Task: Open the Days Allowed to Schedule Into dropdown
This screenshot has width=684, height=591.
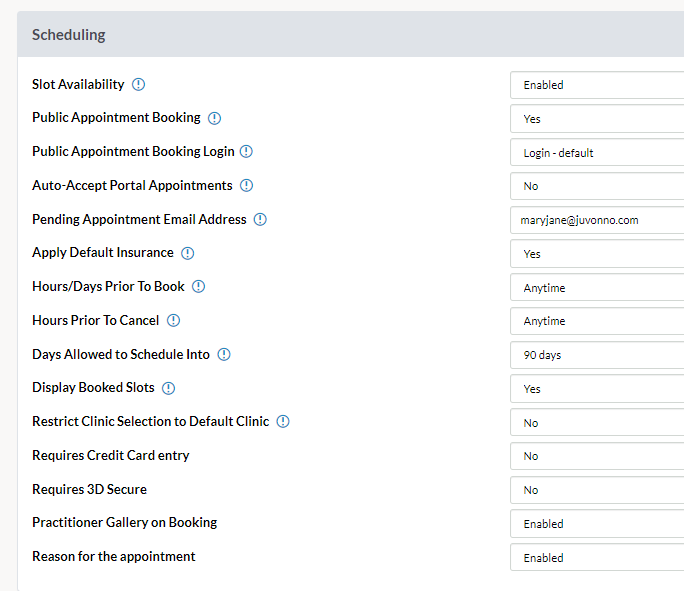Action: point(597,355)
